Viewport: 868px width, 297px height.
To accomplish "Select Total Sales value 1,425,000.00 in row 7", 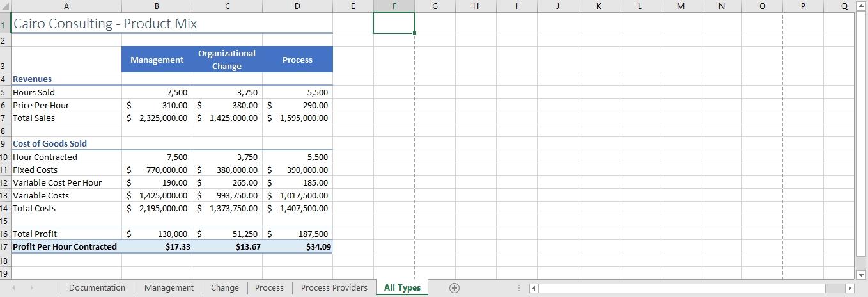I will pyautogui.click(x=227, y=118).
